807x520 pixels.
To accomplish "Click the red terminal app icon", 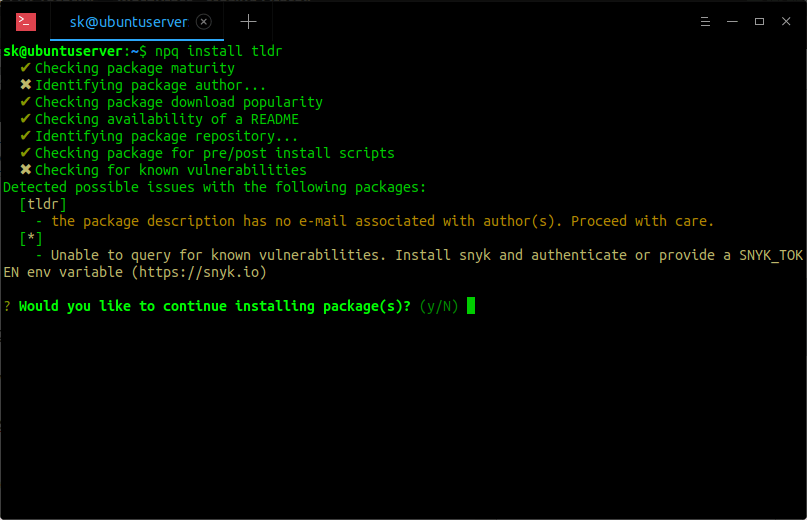I will click(x=26, y=21).
